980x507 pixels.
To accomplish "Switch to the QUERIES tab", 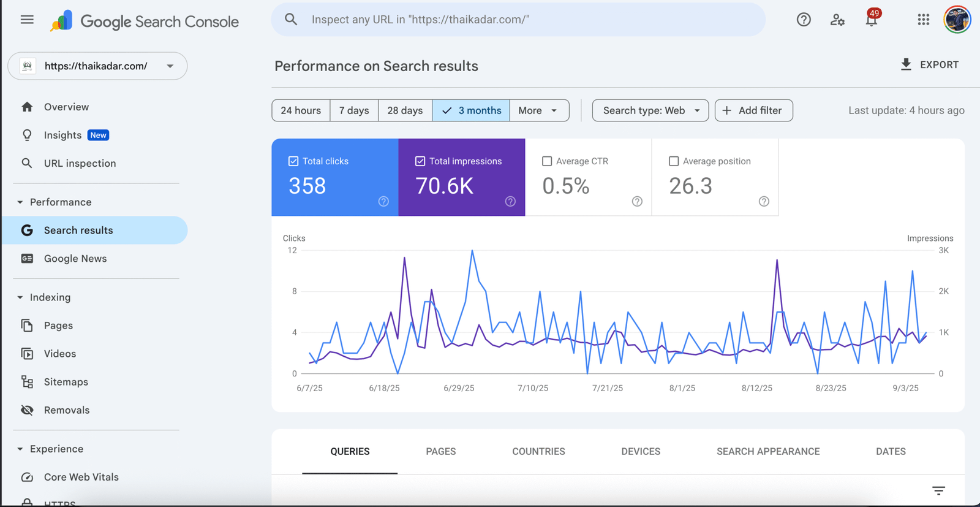I will 350,451.
